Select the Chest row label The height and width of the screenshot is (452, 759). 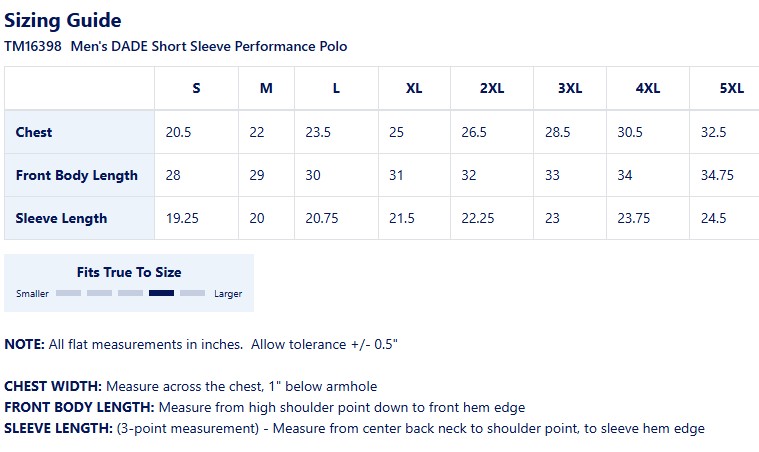tap(34, 132)
